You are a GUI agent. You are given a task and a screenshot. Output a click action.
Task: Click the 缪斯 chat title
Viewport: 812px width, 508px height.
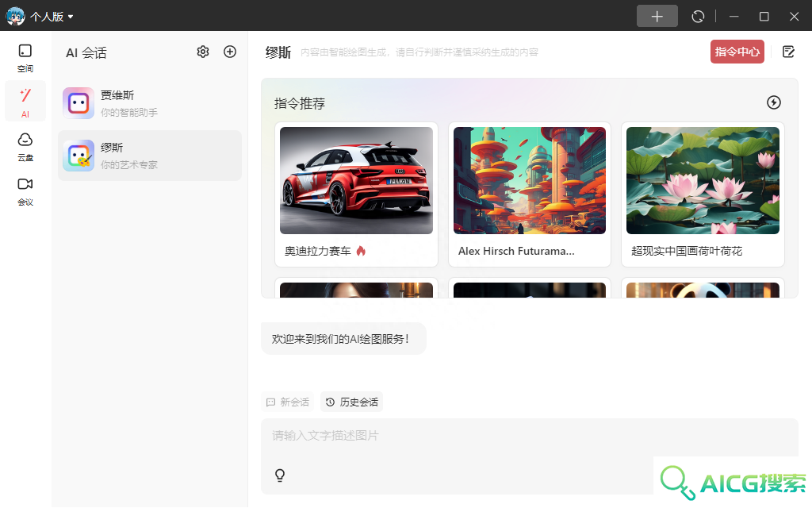tap(278, 52)
